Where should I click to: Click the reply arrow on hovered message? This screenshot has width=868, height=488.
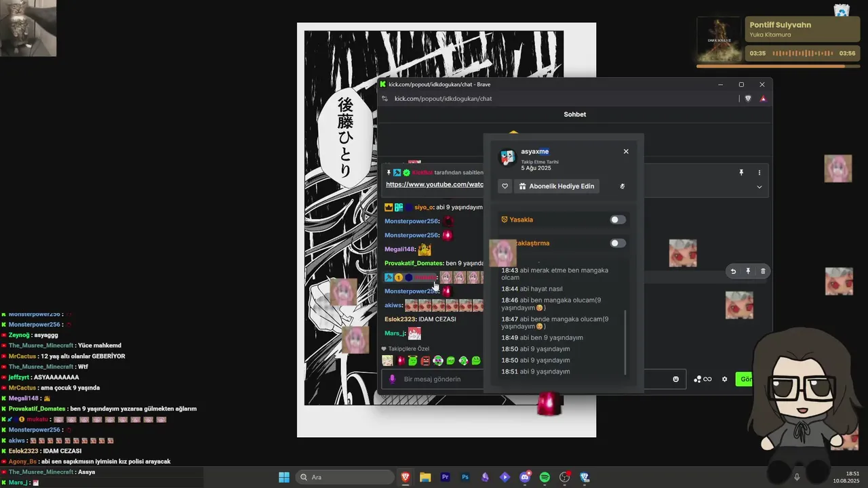pyautogui.click(x=733, y=271)
